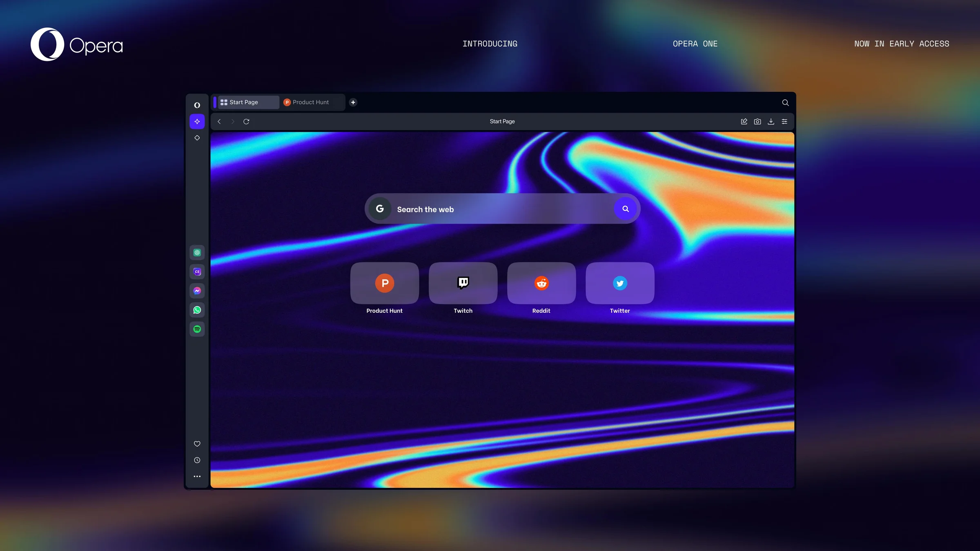This screenshot has height=551, width=980.
Task: Click the diamond workspace icon in sidebar
Action: [197, 138]
